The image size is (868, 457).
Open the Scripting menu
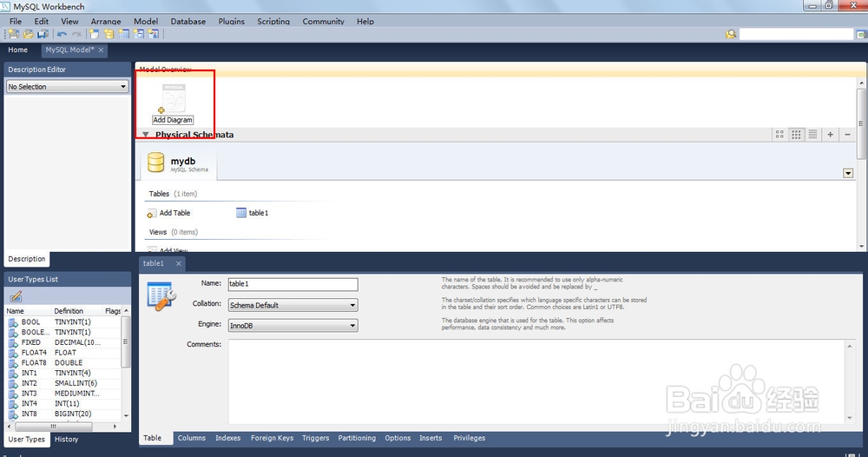[x=273, y=21]
